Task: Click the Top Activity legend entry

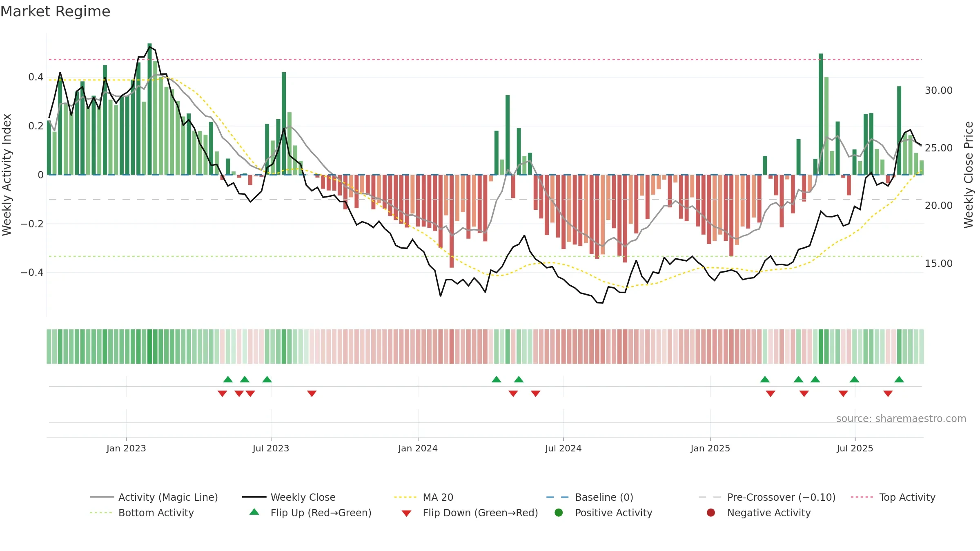Action: (x=893, y=497)
